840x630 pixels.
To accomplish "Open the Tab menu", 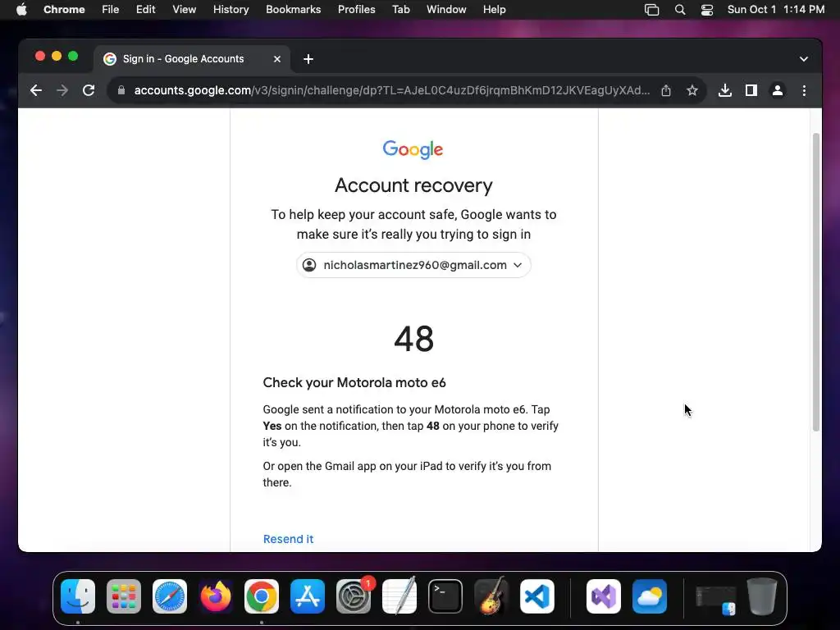I will click(x=400, y=10).
